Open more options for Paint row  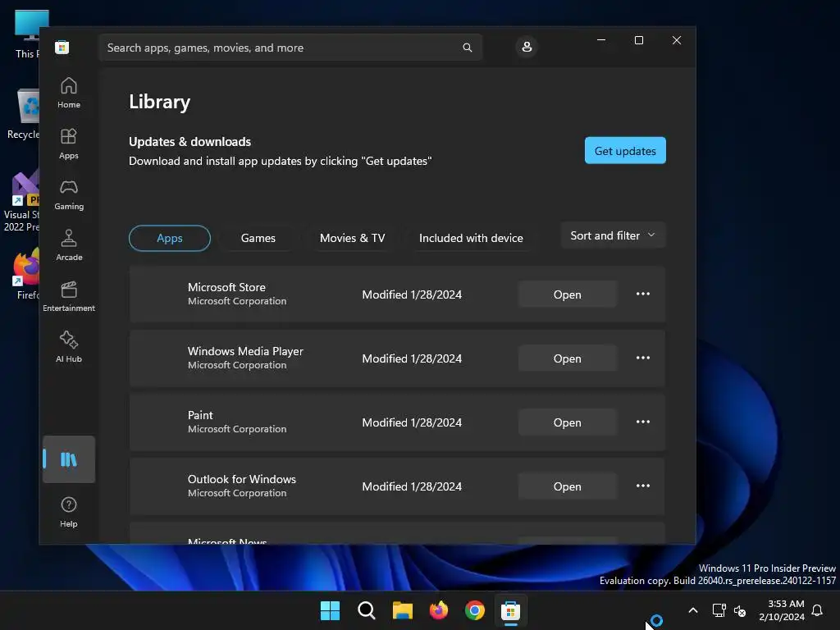tap(643, 422)
